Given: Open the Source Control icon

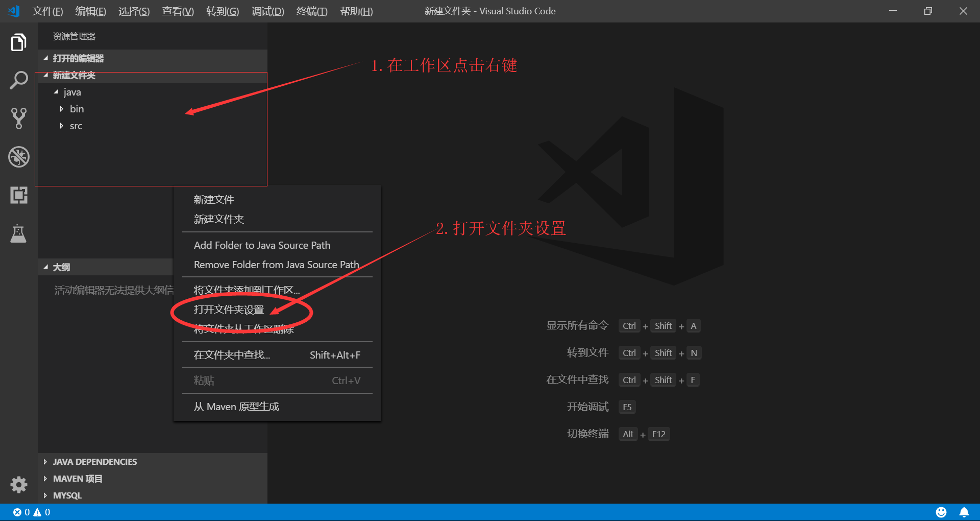Looking at the screenshot, I should (18, 119).
